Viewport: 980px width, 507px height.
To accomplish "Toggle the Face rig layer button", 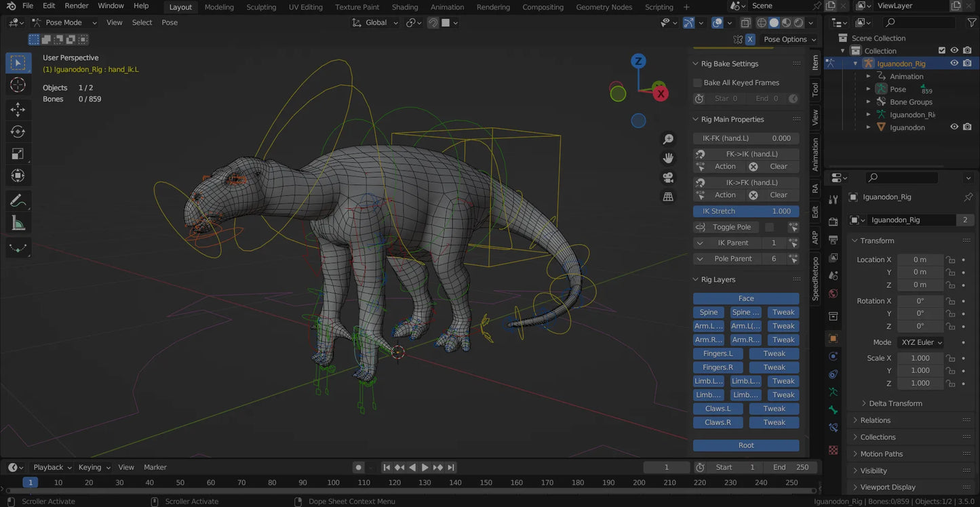I will (x=746, y=298).
